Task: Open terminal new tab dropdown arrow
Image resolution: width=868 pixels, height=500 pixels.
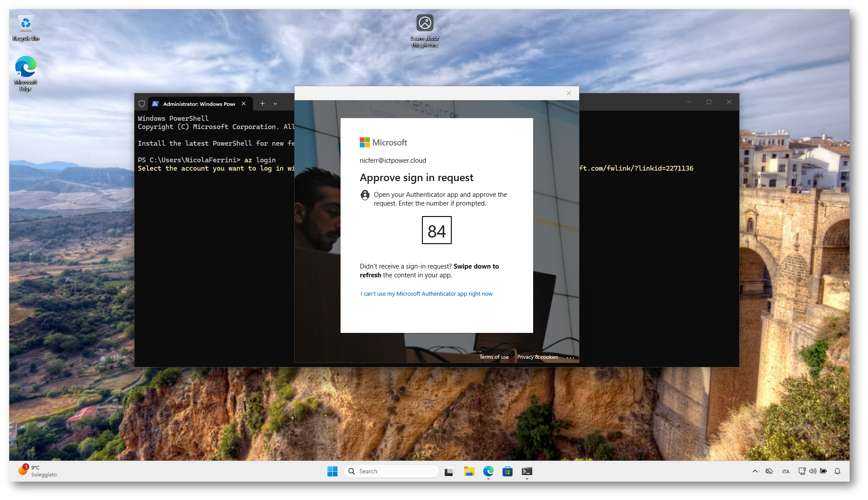Action: [x=275, y=104]
